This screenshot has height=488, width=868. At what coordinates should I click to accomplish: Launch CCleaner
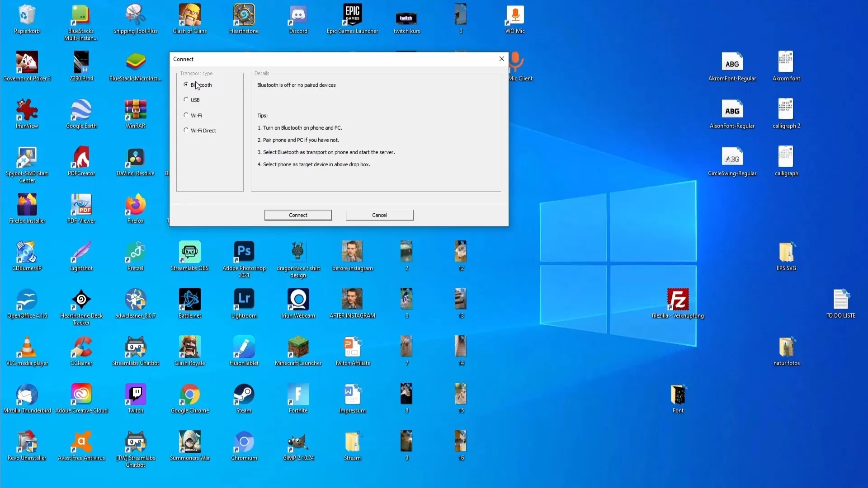coord(81,351)
